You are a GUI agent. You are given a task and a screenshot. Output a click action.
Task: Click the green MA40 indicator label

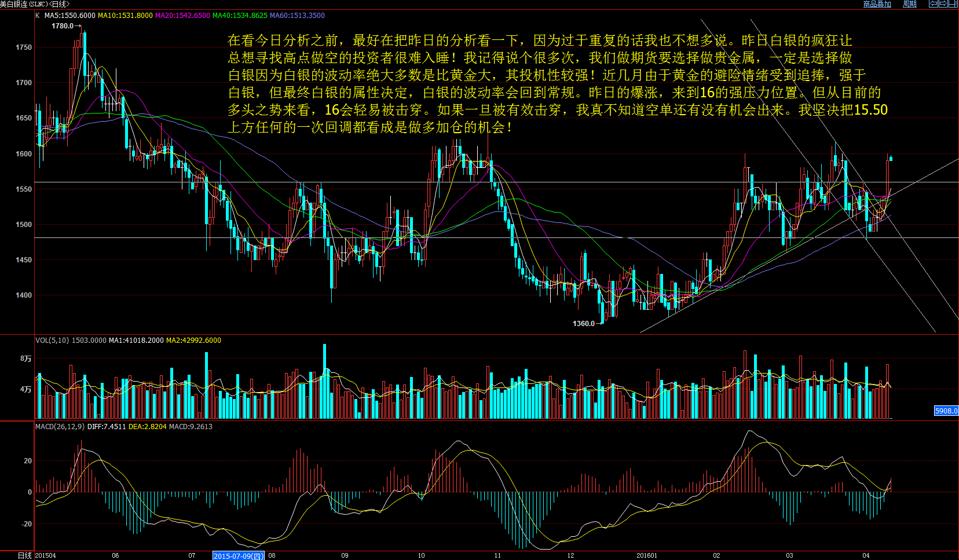pos(240,16)
